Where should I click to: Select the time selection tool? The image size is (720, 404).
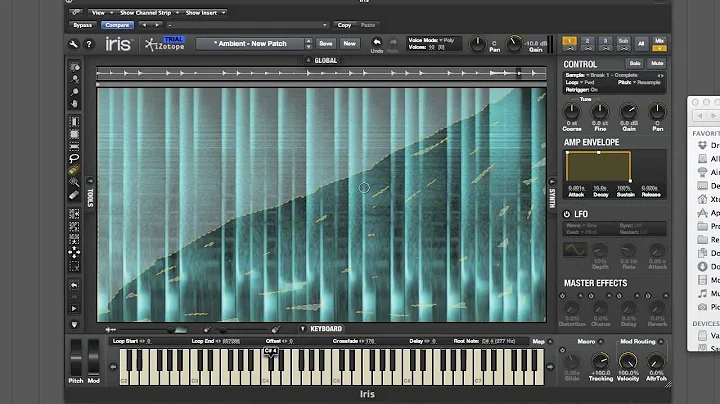point(74,122)
